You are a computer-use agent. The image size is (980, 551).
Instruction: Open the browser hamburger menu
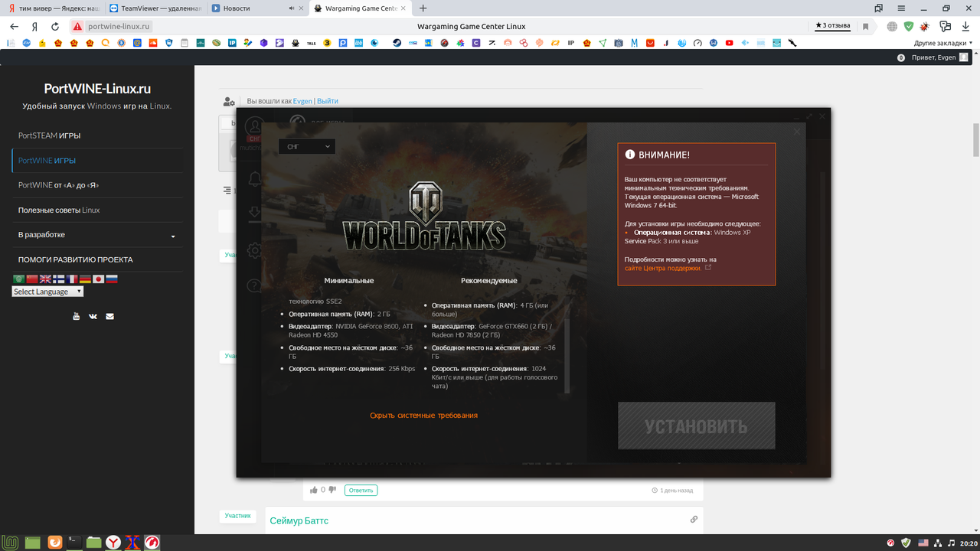(903, 8)
